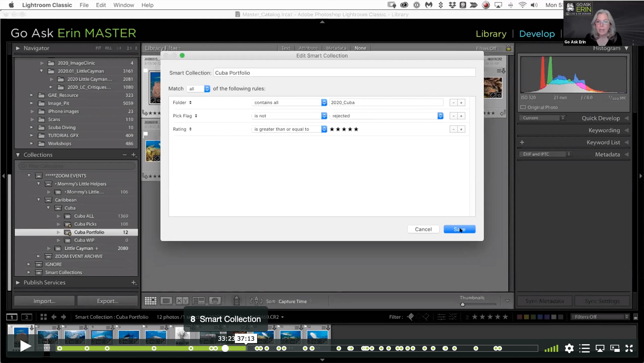Switch to Grid view
Screen dimensions: 644x363
pyautogui.click(x=151, y=301)
